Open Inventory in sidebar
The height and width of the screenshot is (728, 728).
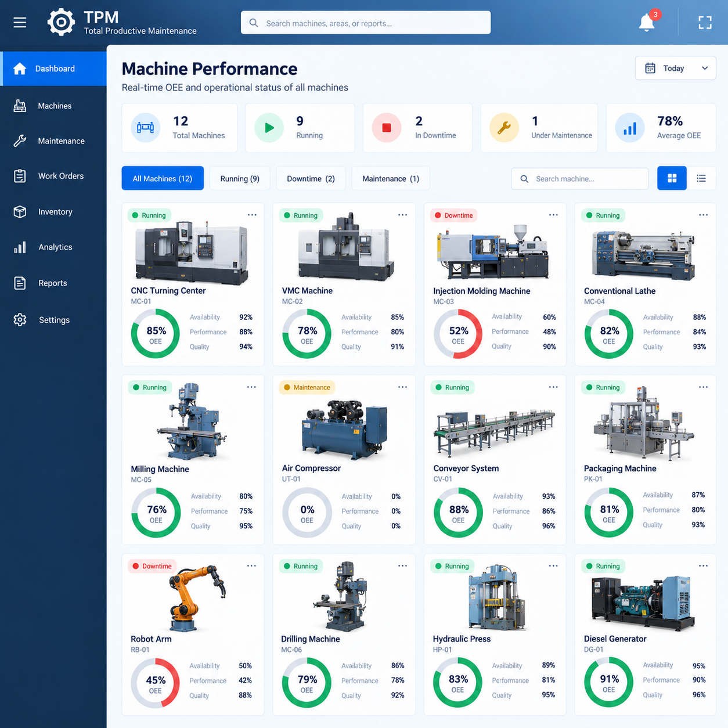[53, 212]
